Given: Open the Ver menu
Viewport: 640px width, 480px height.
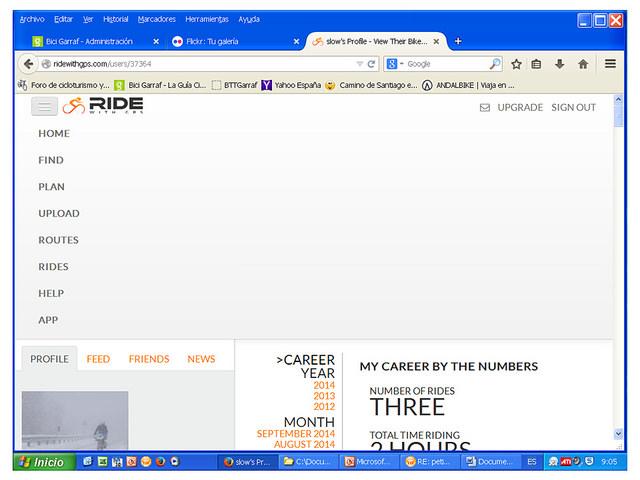Looking at the screenshot, I should [x=88, y=19].
